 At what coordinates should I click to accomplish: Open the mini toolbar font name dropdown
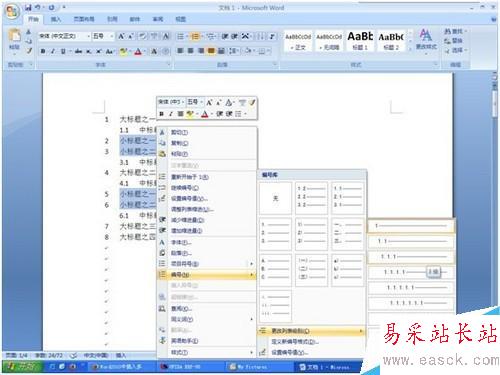[183, 102]
